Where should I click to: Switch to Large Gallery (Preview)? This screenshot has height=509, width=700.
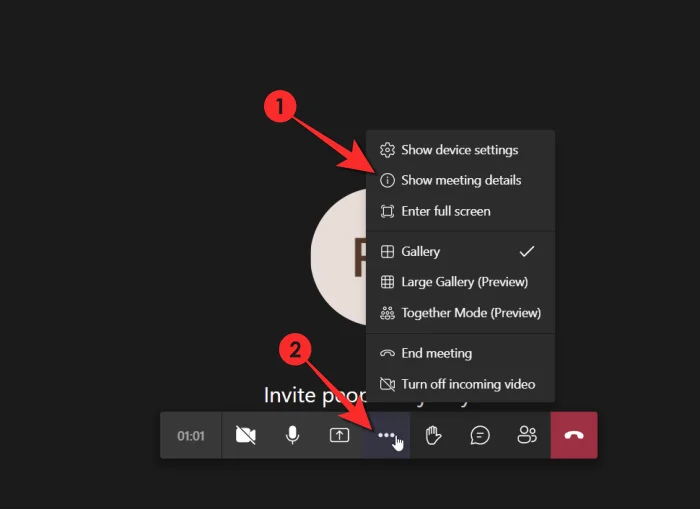[x=460, y=282]
